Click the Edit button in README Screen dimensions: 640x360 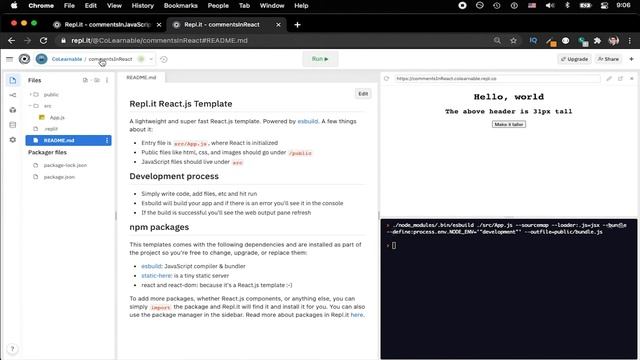[x=363, y=94]
